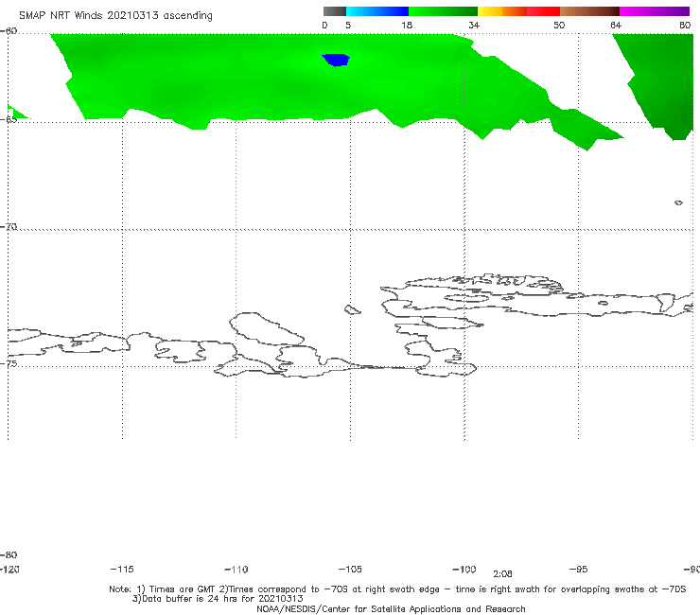Select the blue segment of the wind scale
The image size is (700, 615).
click(x=377, y=11)
